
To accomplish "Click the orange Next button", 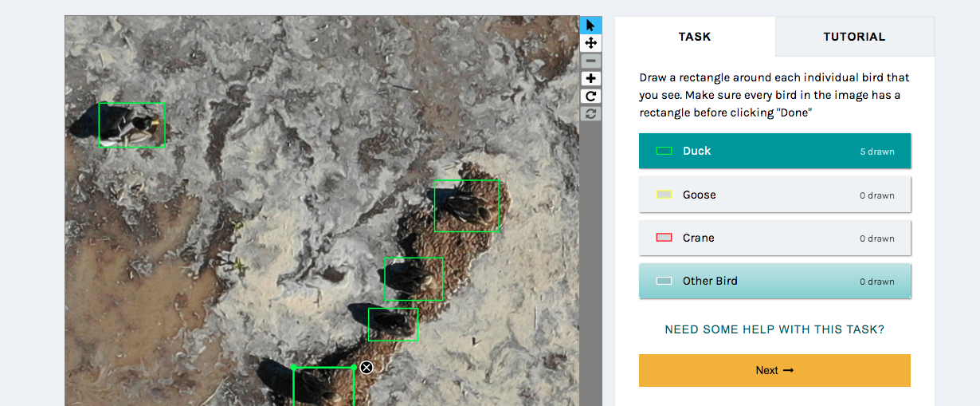I will tap(774, 370).
